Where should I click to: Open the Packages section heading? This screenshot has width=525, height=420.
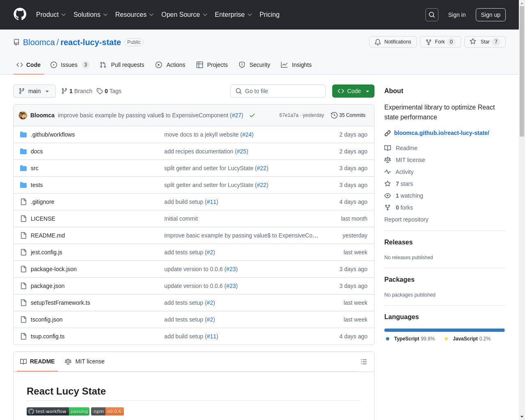[399, 280]
